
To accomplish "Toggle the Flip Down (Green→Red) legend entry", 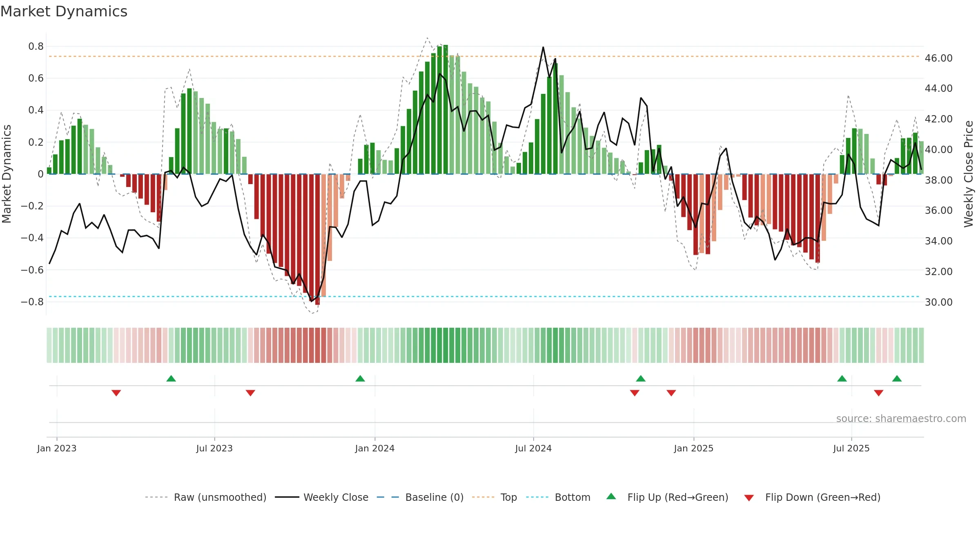I will [x=812, y=497].
